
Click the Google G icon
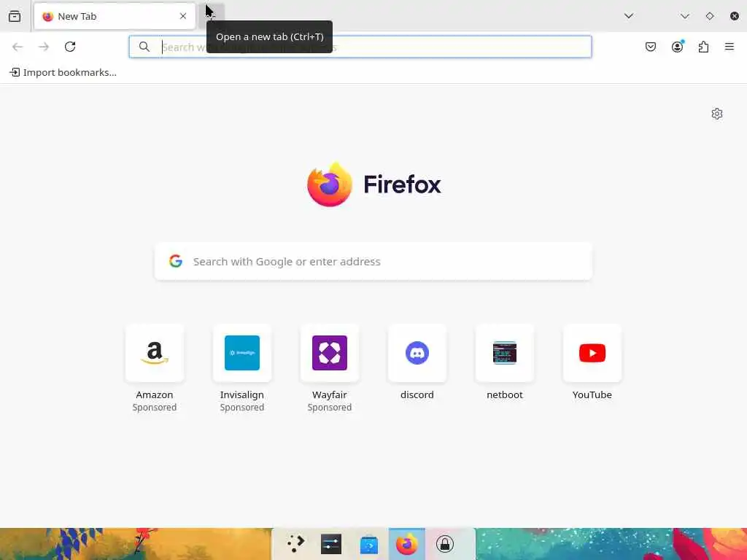pos(176,261)
